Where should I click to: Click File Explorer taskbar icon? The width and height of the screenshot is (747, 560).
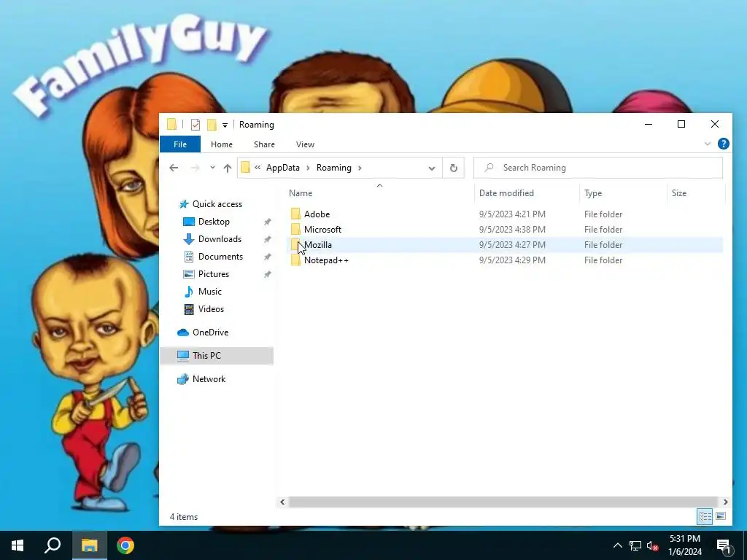(89, 545)
